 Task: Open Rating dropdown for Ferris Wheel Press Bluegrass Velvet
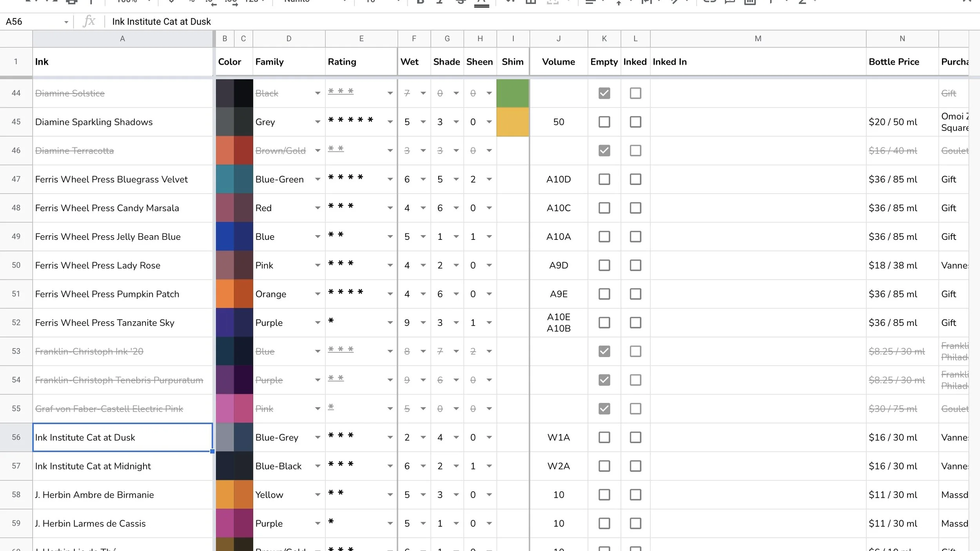coord(390,179)
